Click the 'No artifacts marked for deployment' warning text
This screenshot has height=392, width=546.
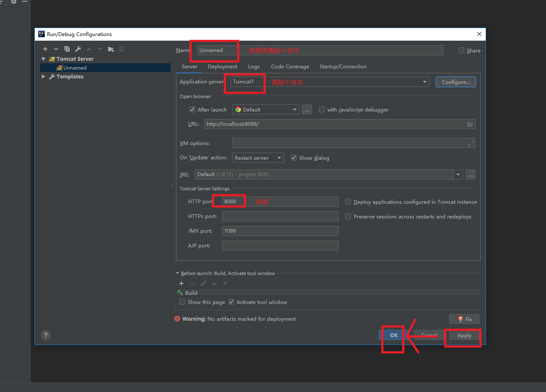coord(251,319)
